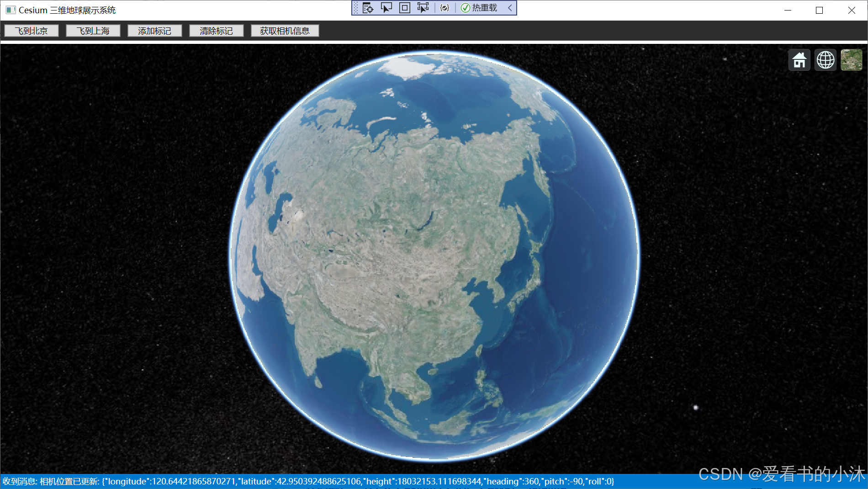Click the rendered Earth globe

434,256
